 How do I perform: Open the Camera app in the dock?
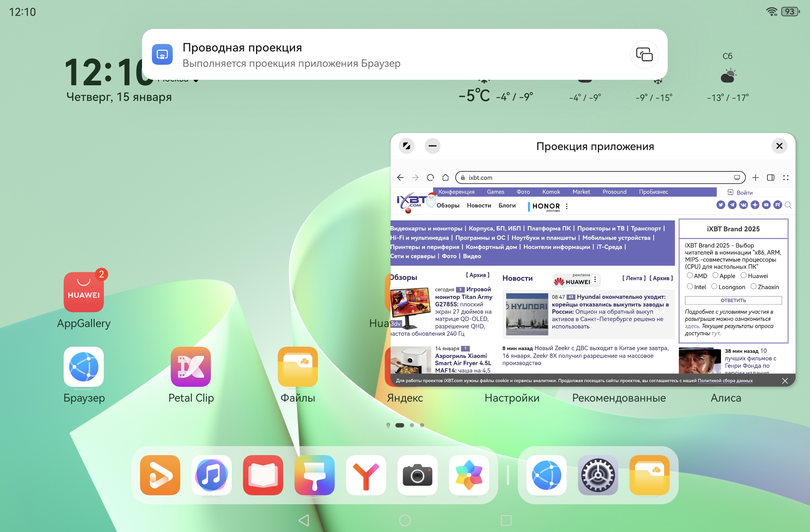click(x=417, y=475)
